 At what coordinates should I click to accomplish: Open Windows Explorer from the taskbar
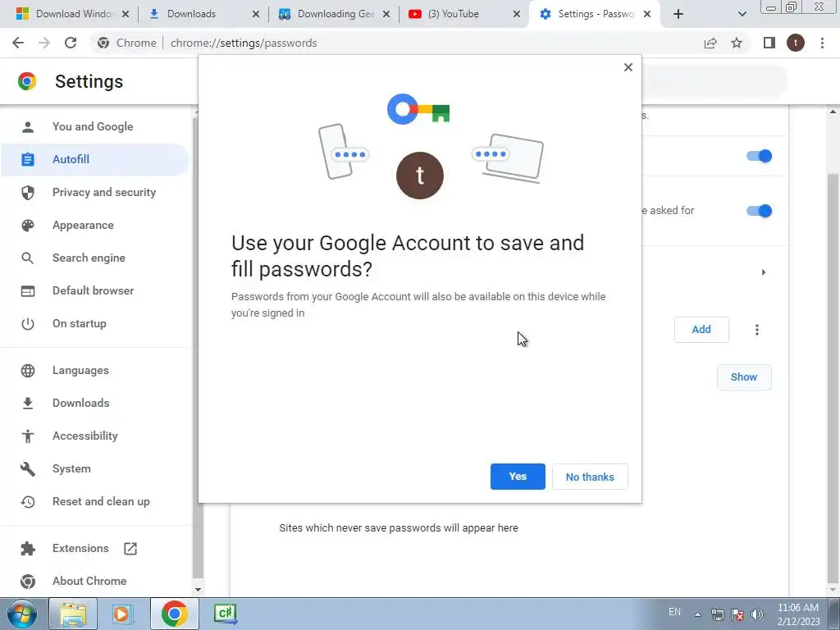(x=73, y=614)
